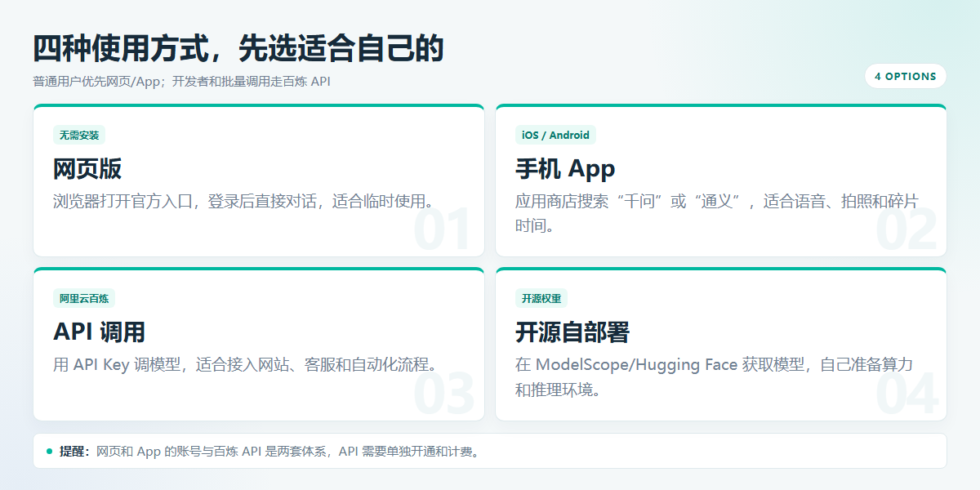Image resolution: width=980 pixels, height=490 pixels.
Task: Click the "开源自部署" card title
Action: (x=572, y=332)
